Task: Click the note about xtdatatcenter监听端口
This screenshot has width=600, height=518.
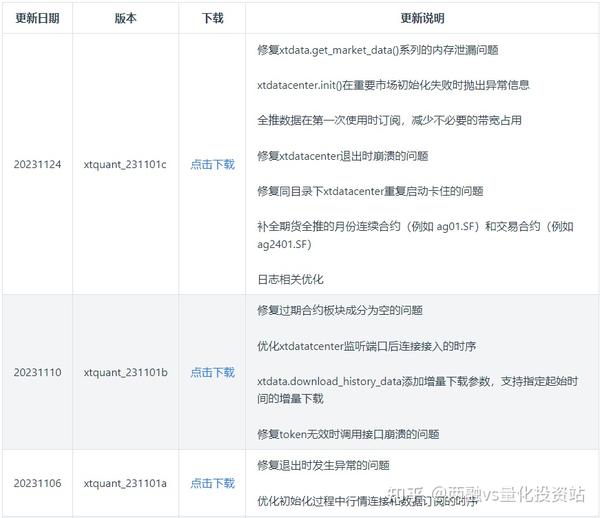Action: click(367, 346)
